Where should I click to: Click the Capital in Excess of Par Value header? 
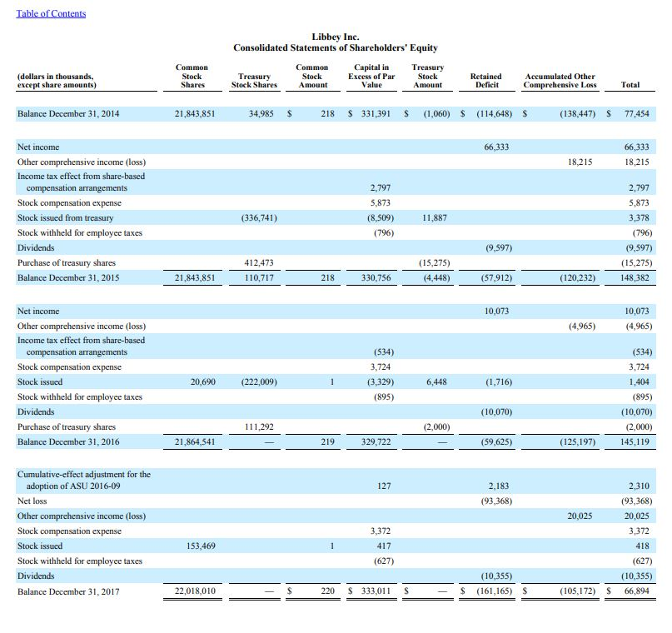[x=370, y=75]
